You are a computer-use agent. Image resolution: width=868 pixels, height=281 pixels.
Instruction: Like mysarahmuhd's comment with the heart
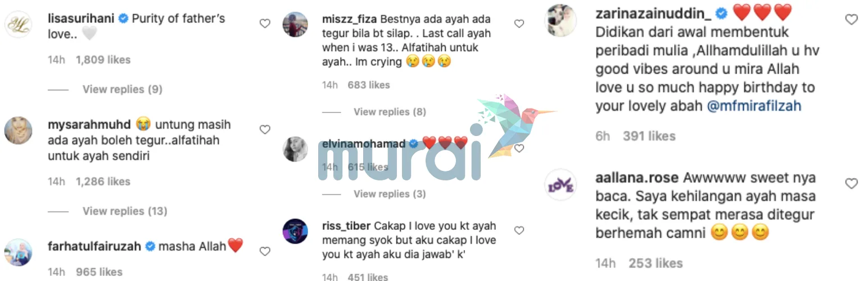265,130
